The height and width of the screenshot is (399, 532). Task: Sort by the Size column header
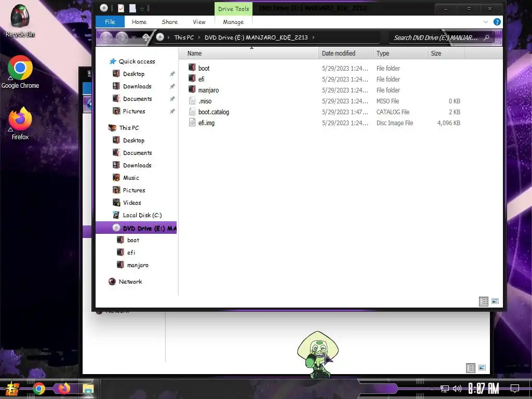(x=445, y=54)
